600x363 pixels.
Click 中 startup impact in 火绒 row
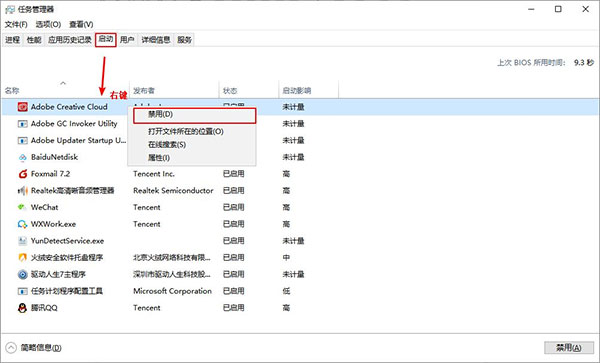(286, 257)
